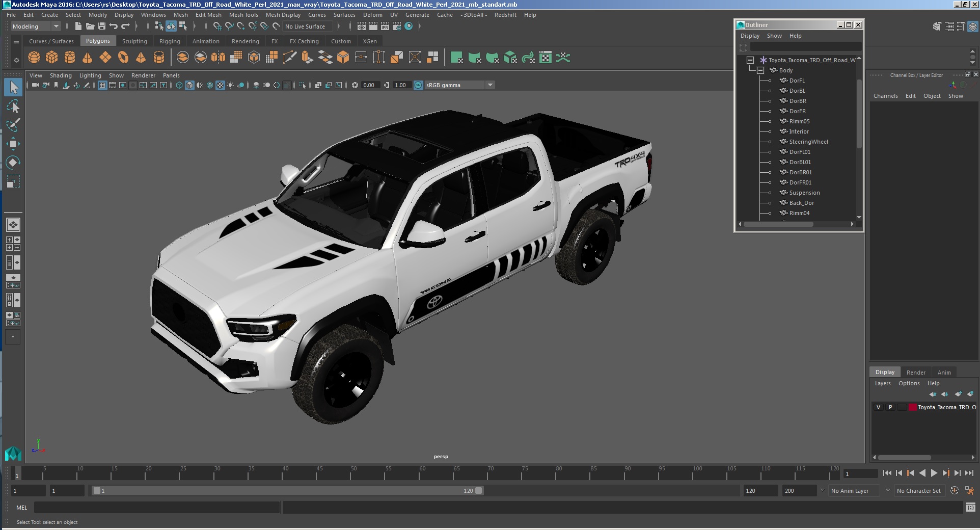Pick the Scale tool in toolbox
The width and height of the screenshot is (980, 530).
(x=13, y=181)
